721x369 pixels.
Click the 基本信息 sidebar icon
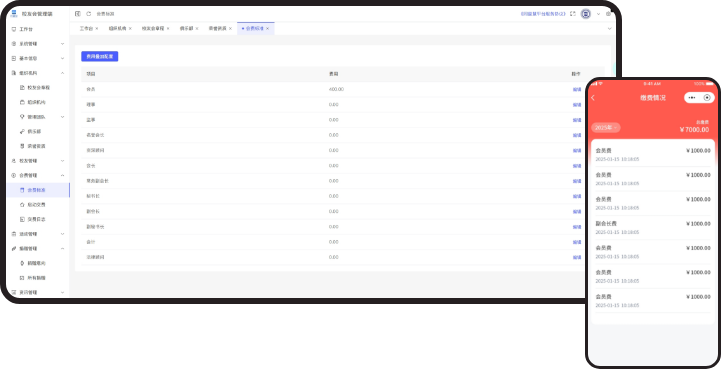point(14,58)
